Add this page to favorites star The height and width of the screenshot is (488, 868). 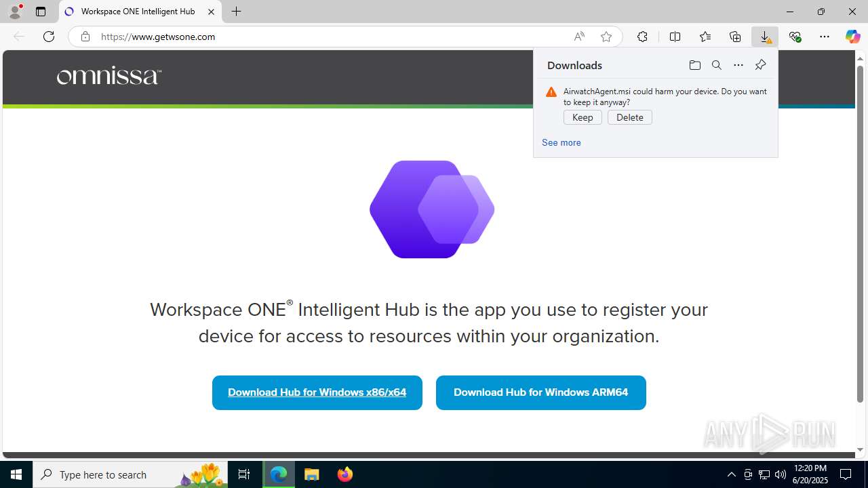pos(606,37)
